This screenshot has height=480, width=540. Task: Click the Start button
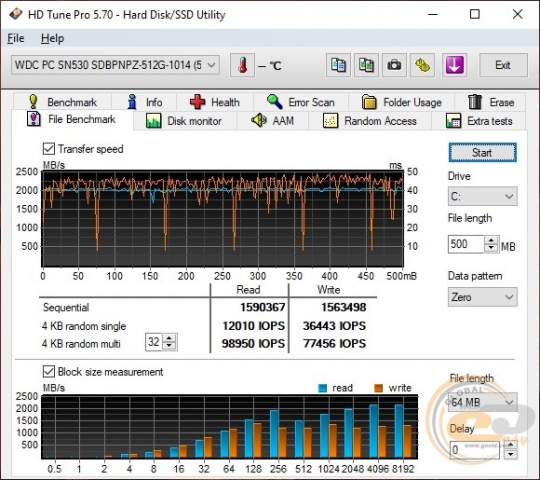[x=482, y=152]
